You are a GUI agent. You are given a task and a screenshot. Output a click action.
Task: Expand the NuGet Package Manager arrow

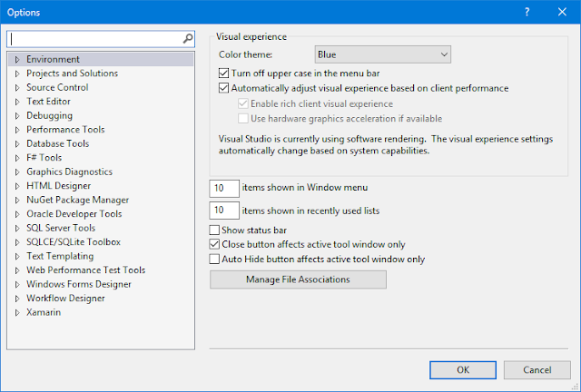17,200
